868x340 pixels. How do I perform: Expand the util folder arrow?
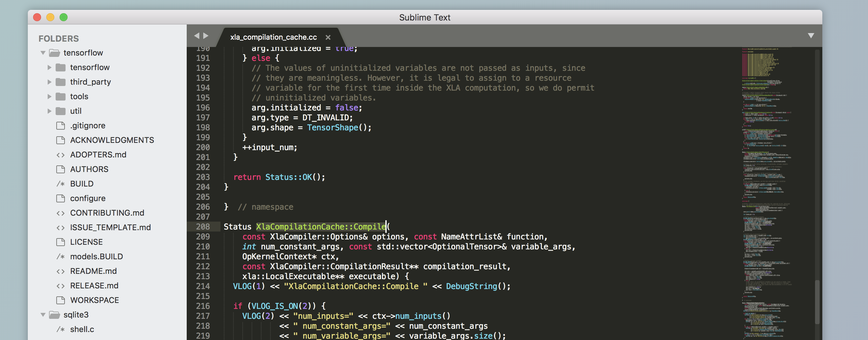(x=49, y=111)
